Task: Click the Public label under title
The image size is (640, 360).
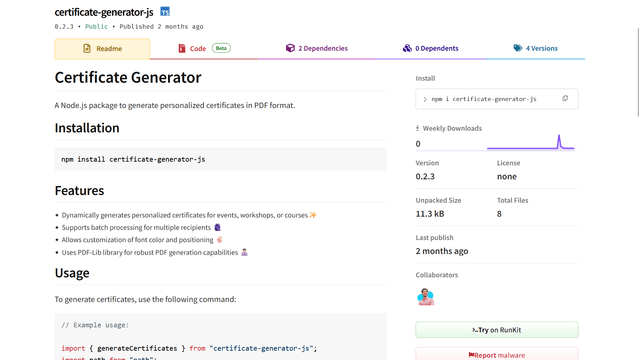Action: point(96,27)
